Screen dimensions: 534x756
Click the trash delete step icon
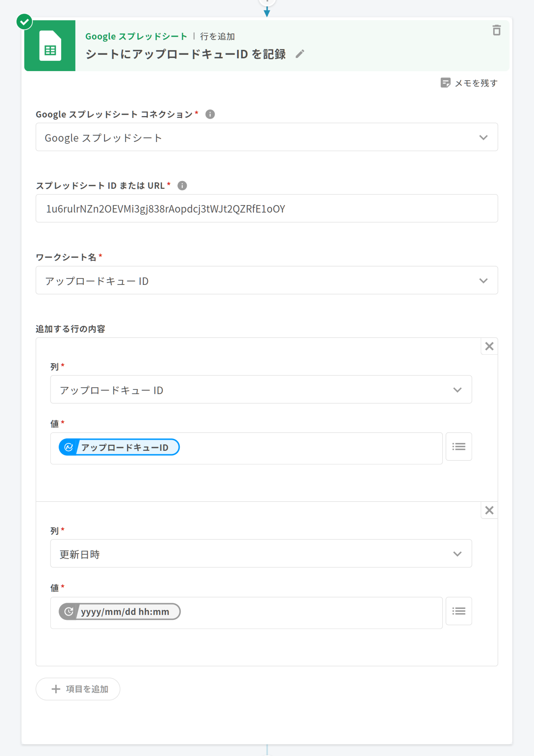pyautogui.click(x=496, y=30)
